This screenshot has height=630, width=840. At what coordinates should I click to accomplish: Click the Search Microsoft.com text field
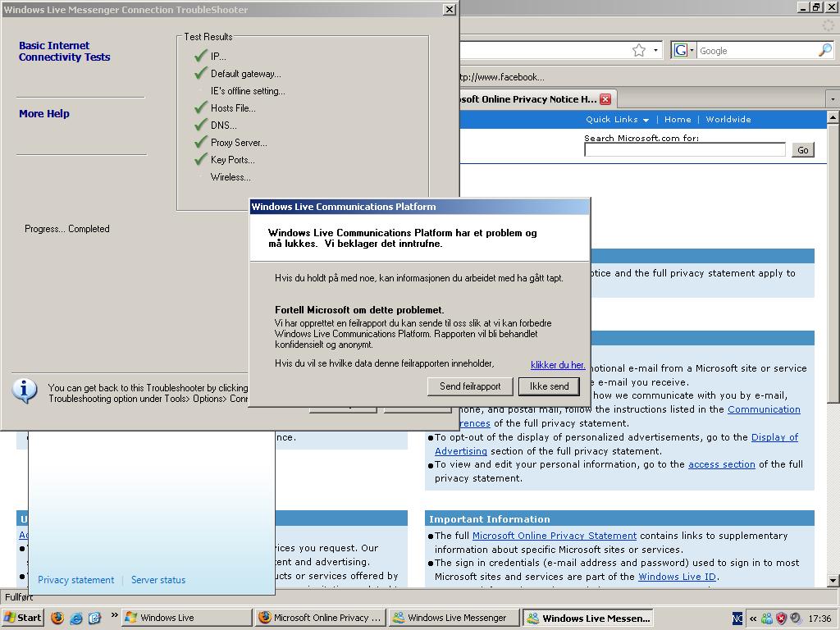point(685,149)
